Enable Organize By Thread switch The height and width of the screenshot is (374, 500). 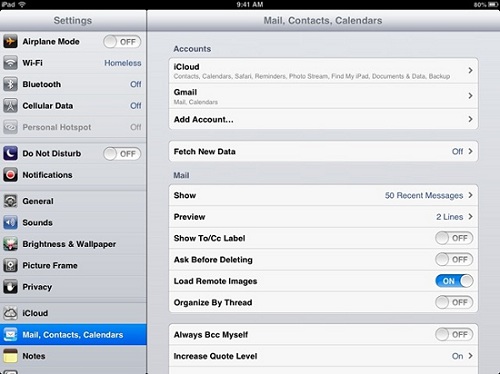tap(454, 302)
